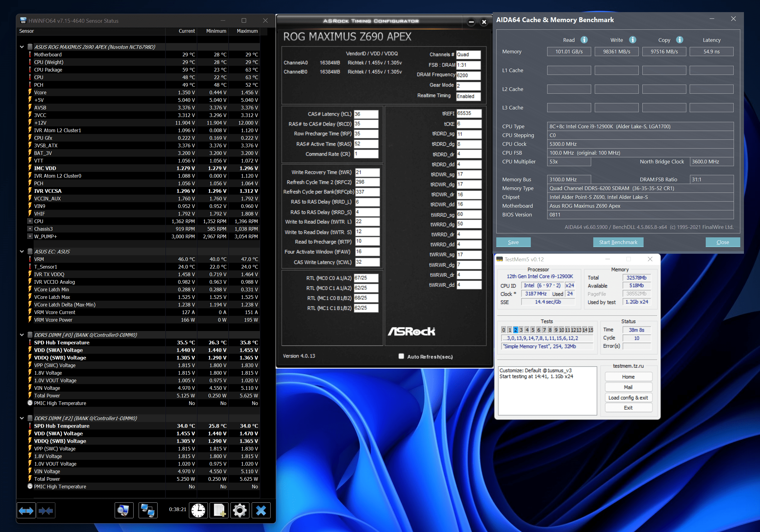Image resolution: width=760 pixels, height=532 pixels.
Task: Click the ASRock logo in Timing Configurator
Action: (x=411, y=331)
